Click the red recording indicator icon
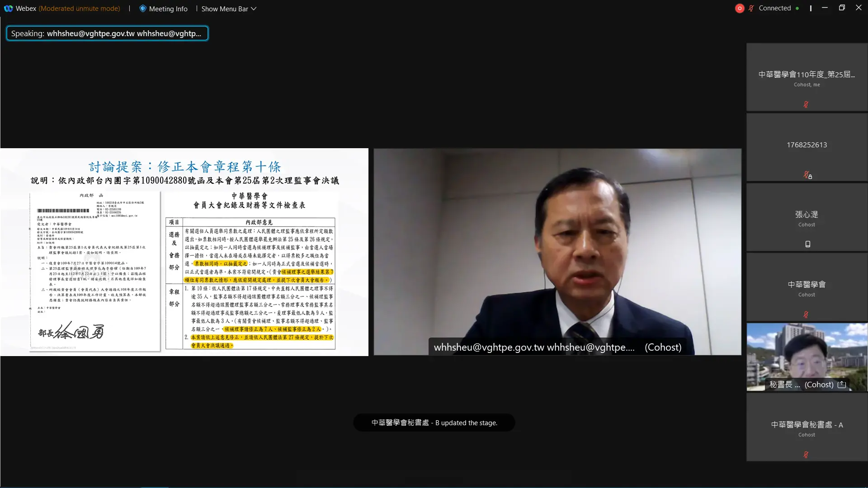The width and height of the screenshot is (868, 488). [740, 8]
